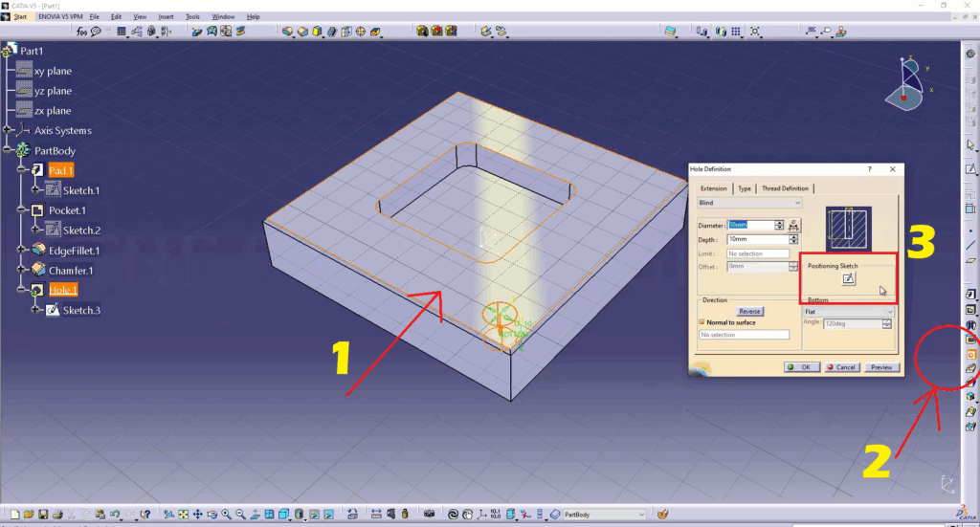Click the Fit All In view icon
The width and height of the screenshot is (980, 527).
(183, 515)
